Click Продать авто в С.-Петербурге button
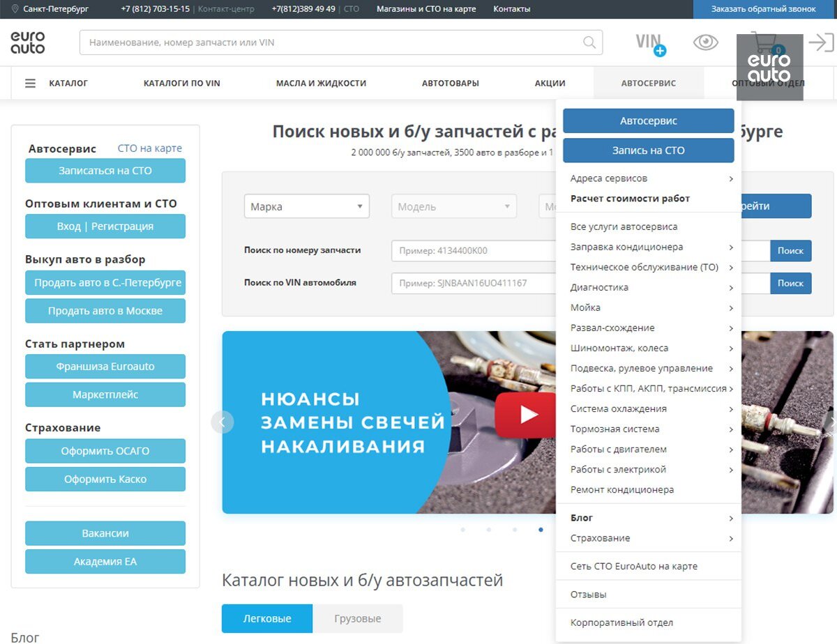Screen dimensions: 837x644 (x=105, y=282)
